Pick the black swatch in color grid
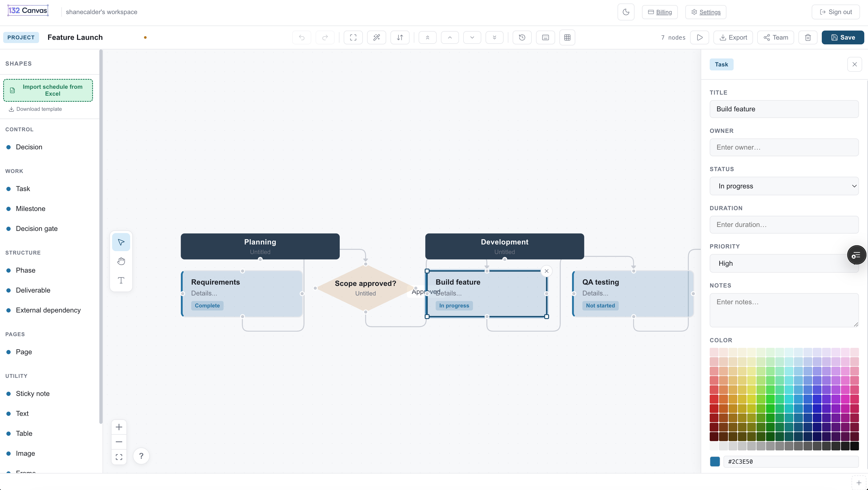 pyautogui.click(x=854, y=446)
